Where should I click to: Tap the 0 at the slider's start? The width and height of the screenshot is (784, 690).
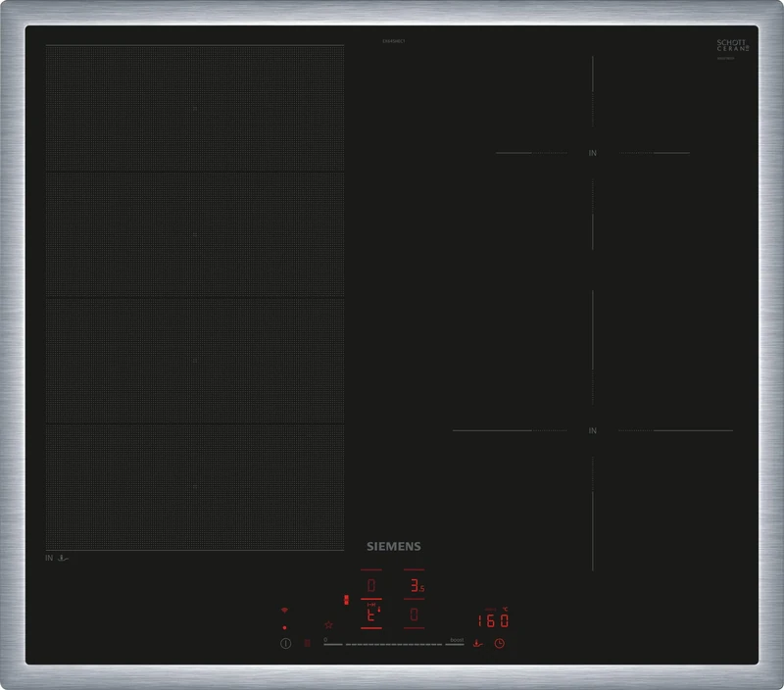coord(325,639)
